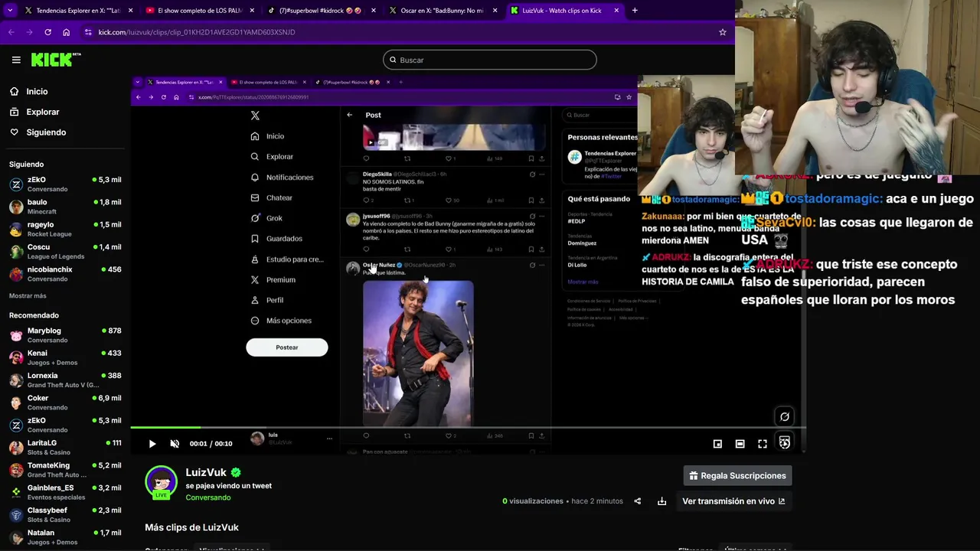Open Kenai Juegos + Demos channel

65,358
